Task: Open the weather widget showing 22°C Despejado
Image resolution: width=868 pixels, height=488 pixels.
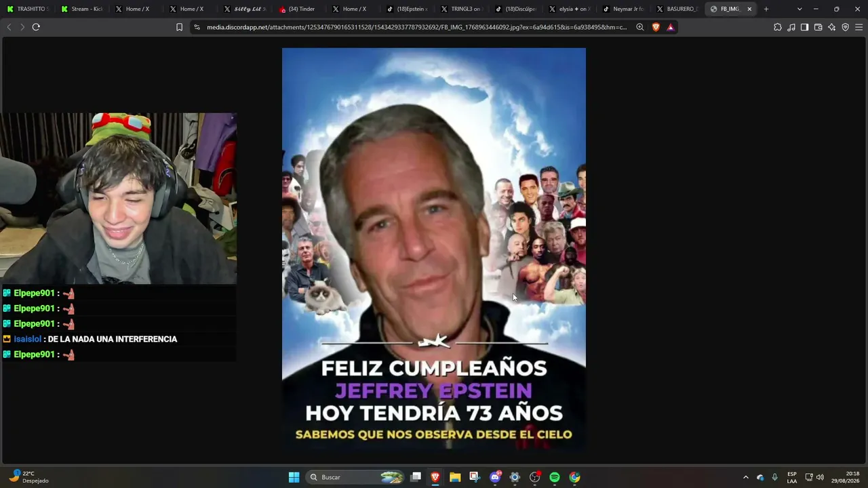Action: (x=28, y=477)
